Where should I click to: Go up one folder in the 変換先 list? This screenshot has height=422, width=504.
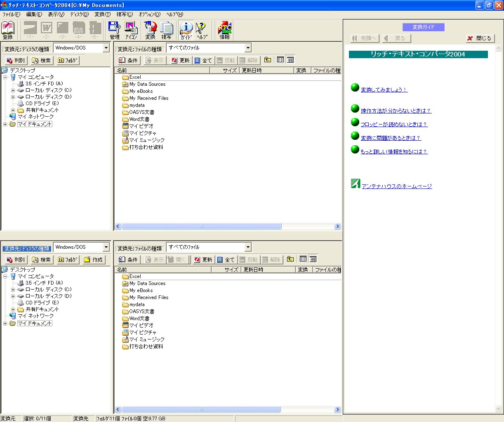click(290, 259)
